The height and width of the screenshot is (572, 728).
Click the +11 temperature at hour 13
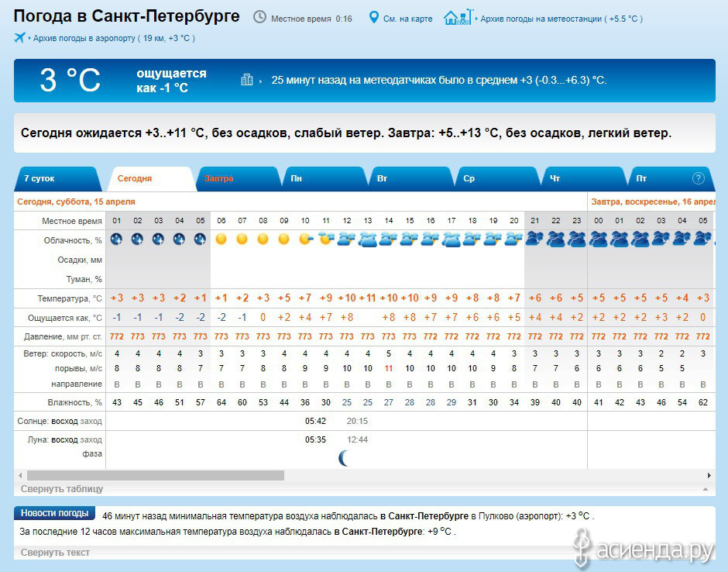367,298
